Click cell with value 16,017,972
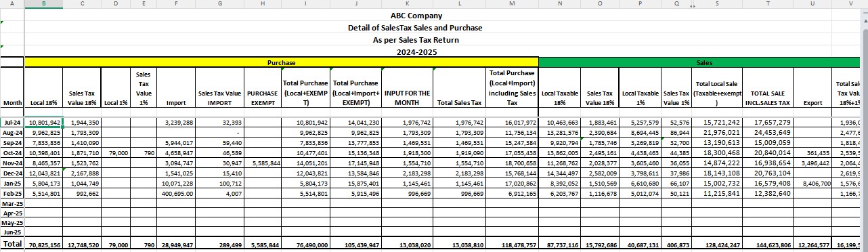 pos(511,122)
